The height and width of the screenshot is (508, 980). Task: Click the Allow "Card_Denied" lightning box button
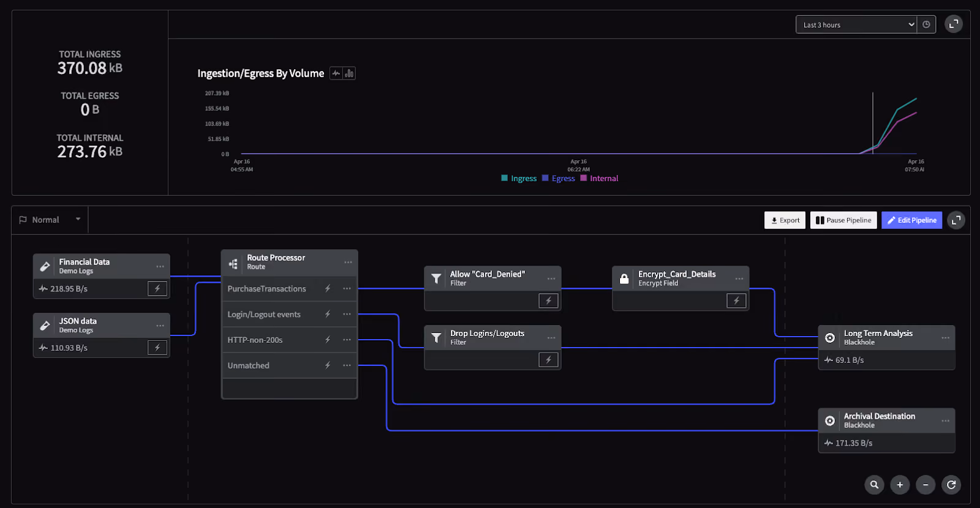548,301
